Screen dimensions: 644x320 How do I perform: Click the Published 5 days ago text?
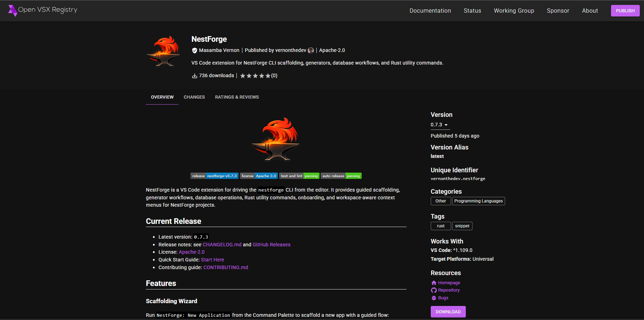tap(455, 136)
